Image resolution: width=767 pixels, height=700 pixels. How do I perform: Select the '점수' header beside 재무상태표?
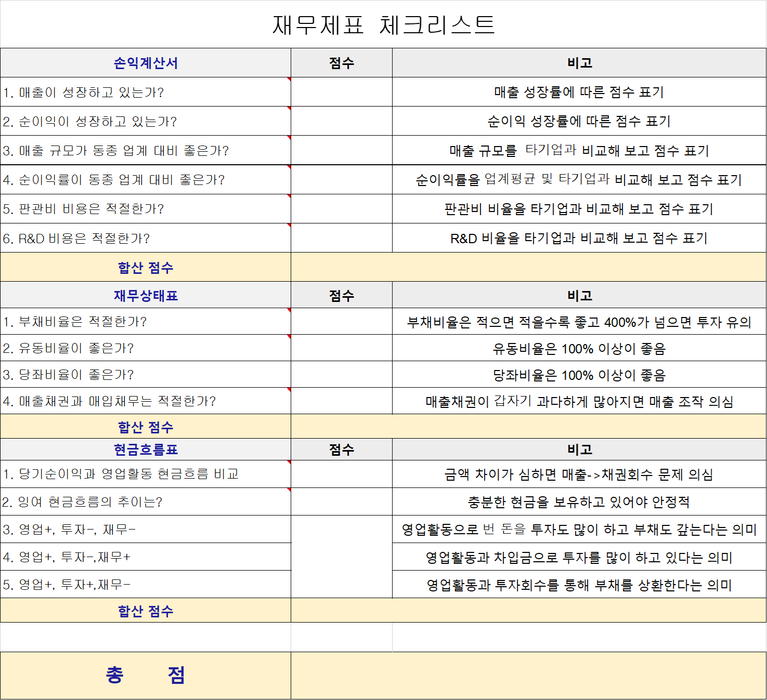(342, 295)
